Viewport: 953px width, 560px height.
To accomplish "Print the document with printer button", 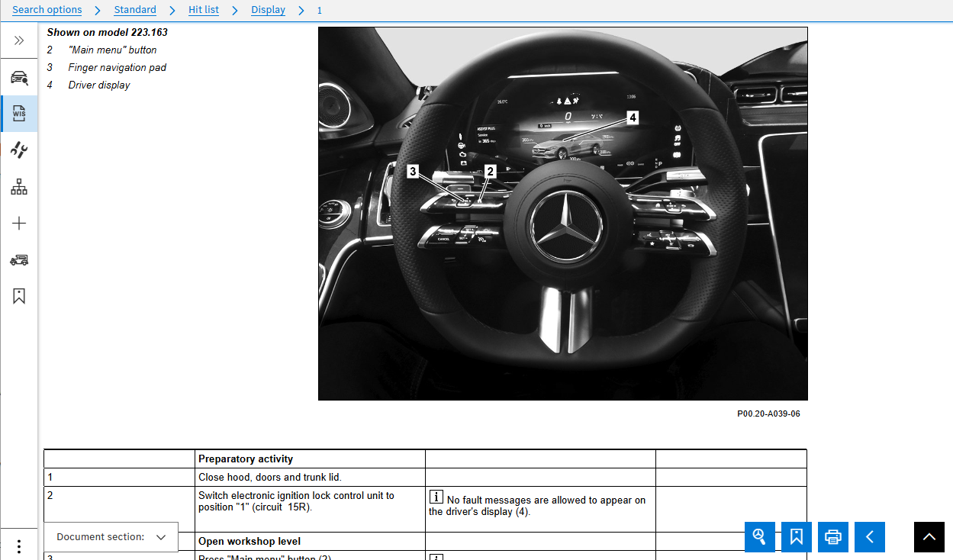I will (833, 537).
